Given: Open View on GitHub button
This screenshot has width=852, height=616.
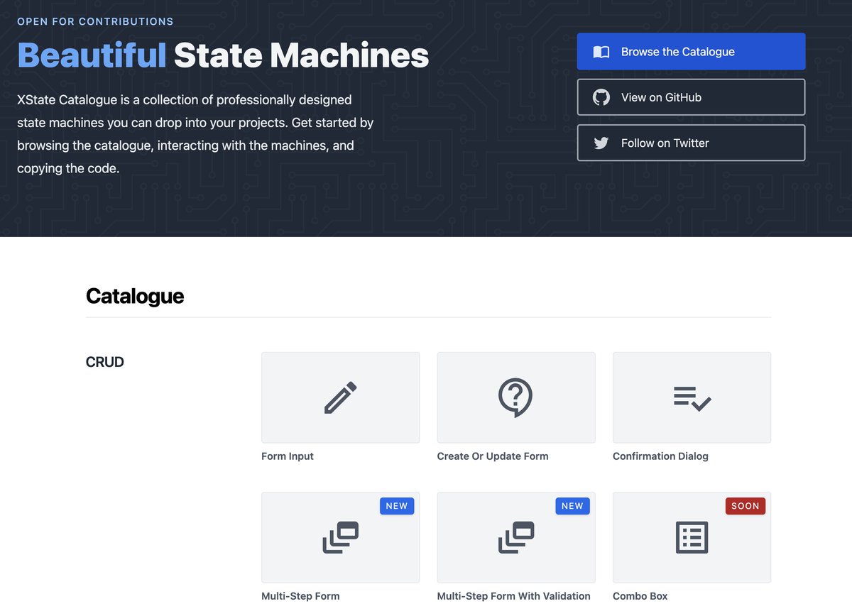Looking at the screenshot, I should click(691, 97).
